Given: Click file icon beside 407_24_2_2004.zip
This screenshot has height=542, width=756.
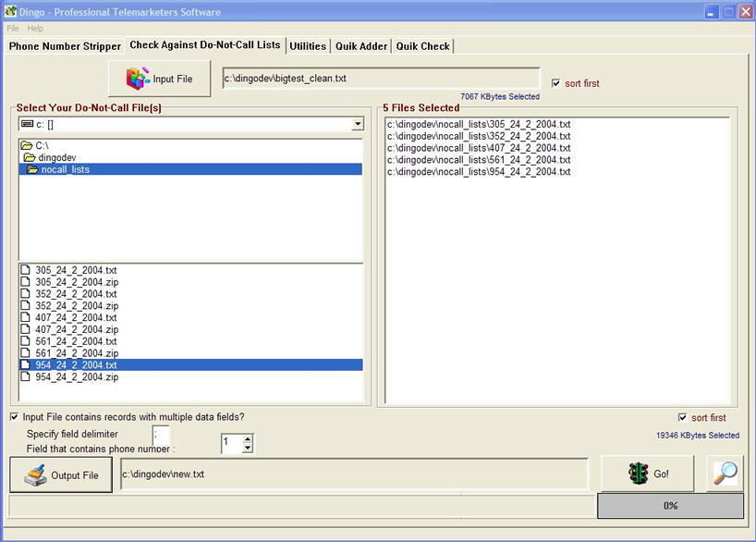Looking at the screenshot, I should [26, 329].
